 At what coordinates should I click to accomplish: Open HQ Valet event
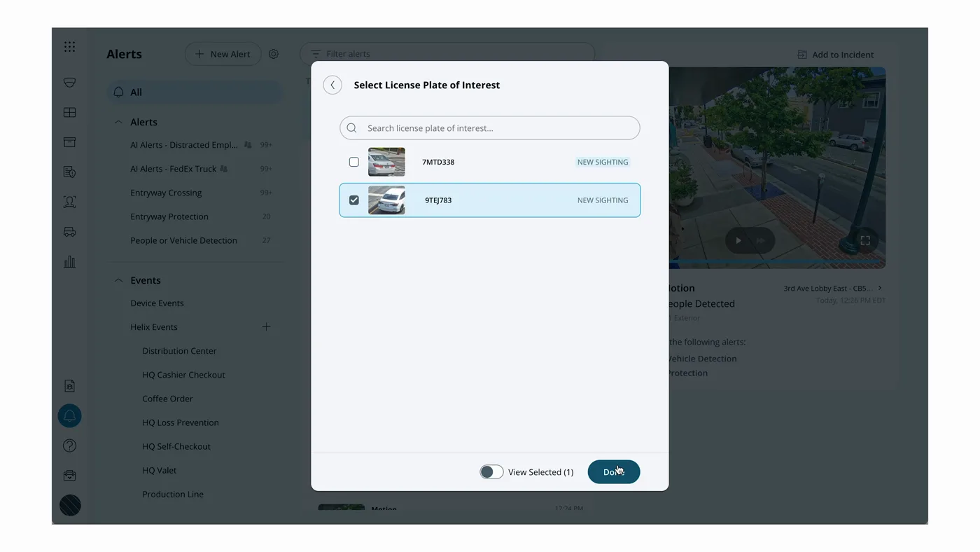pos(160,470)
